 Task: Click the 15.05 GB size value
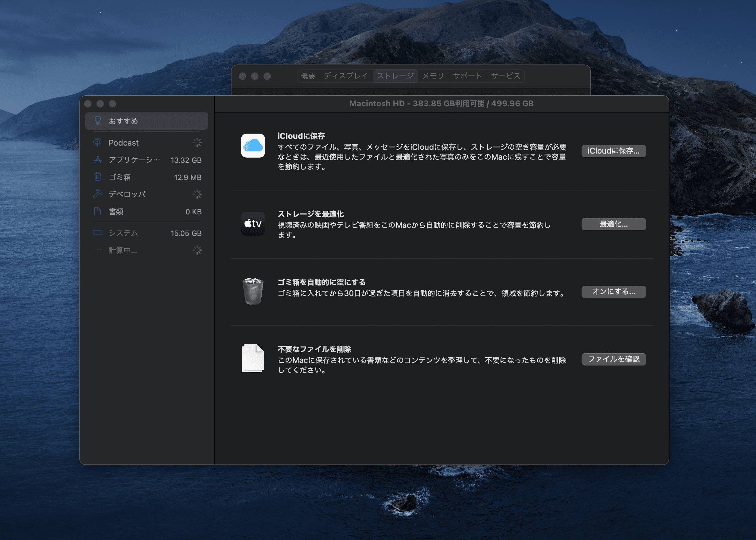[186, 233]
